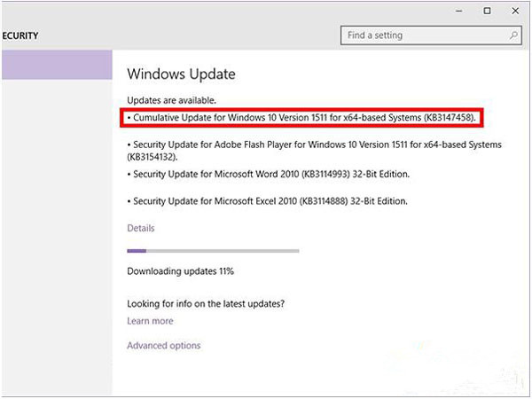Screen dimensions: 532x399
Task: Open Advanced options
Action: tap(164, 346)
